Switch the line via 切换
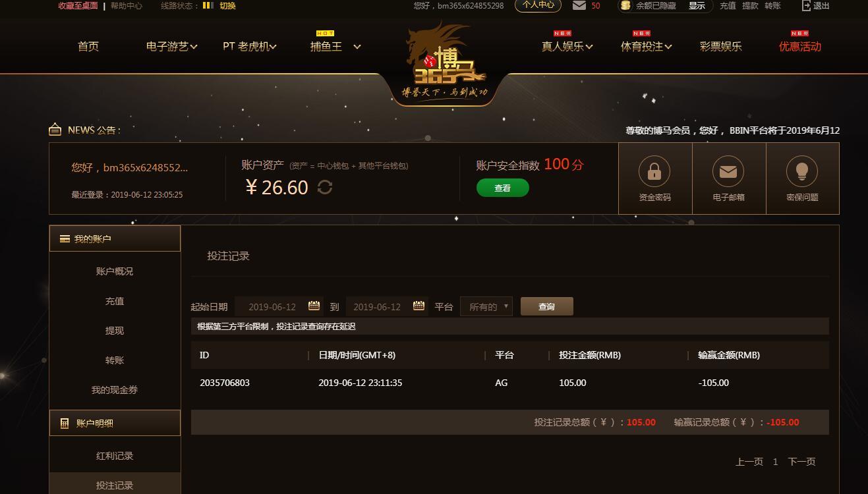868x494 pixels. [x=227, y=5]
